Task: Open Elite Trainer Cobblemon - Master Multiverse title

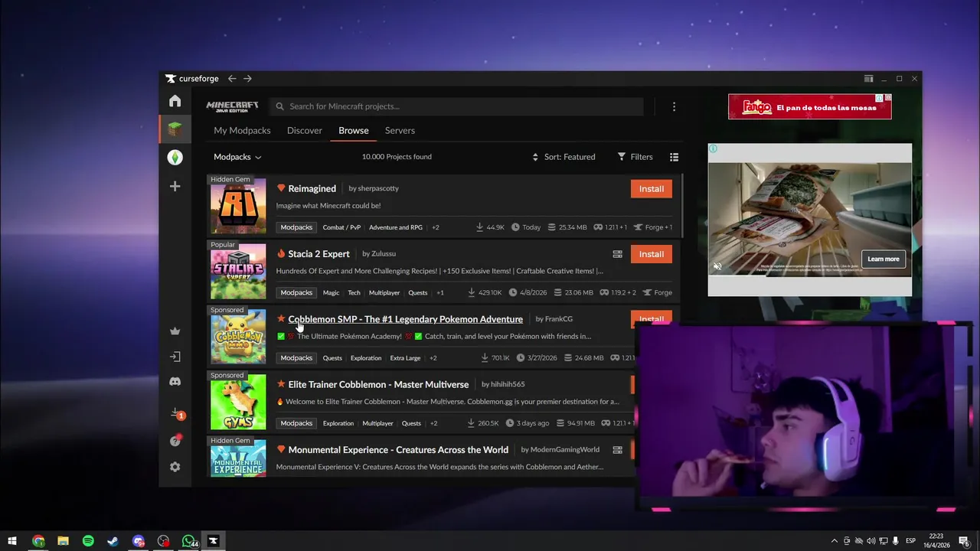Action: pos(378,384)
